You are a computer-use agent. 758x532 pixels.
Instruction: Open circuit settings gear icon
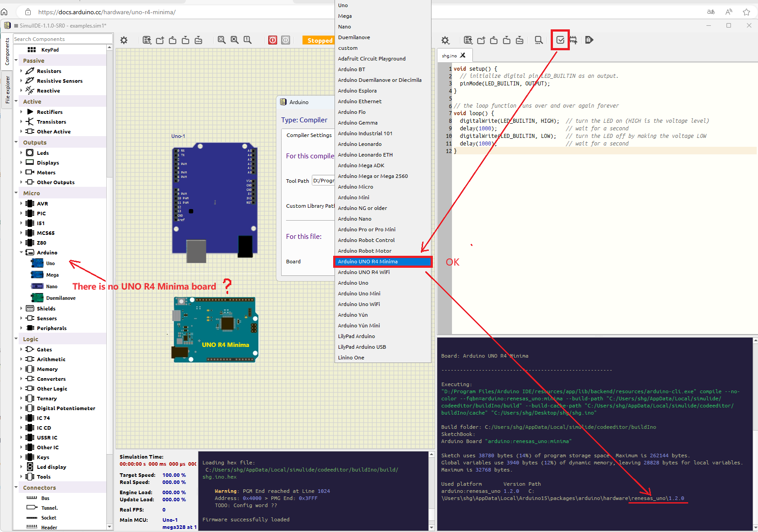click(x=124, y=40)
